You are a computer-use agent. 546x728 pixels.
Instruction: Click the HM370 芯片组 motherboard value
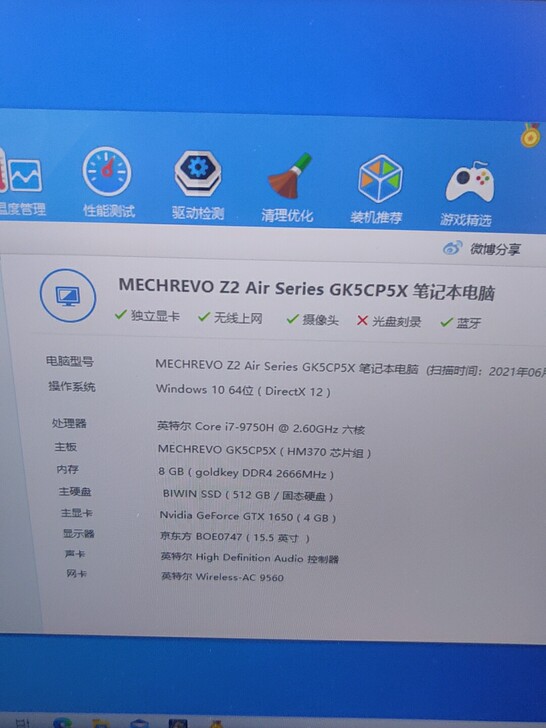(x=264, y=451)
